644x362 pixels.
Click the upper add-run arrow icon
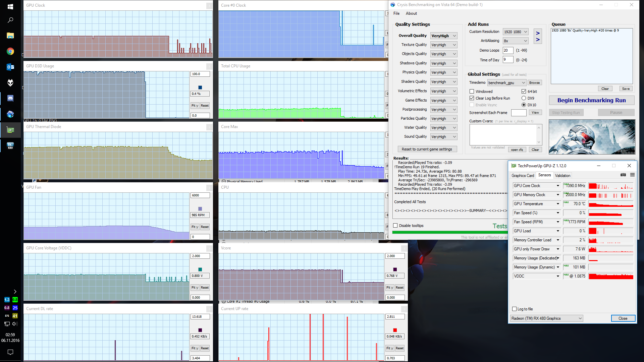tap(538, 33)
